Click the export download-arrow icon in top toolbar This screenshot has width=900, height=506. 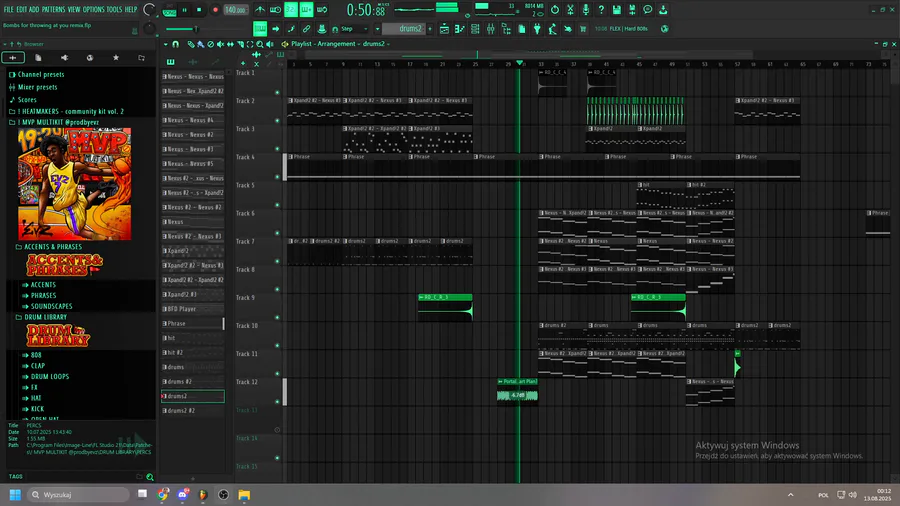click(663, 10)
